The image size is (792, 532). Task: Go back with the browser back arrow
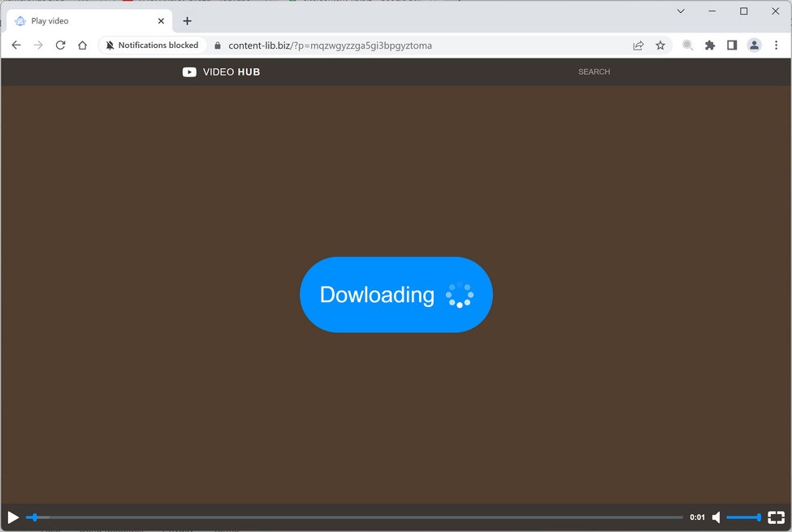click(16, 45)
